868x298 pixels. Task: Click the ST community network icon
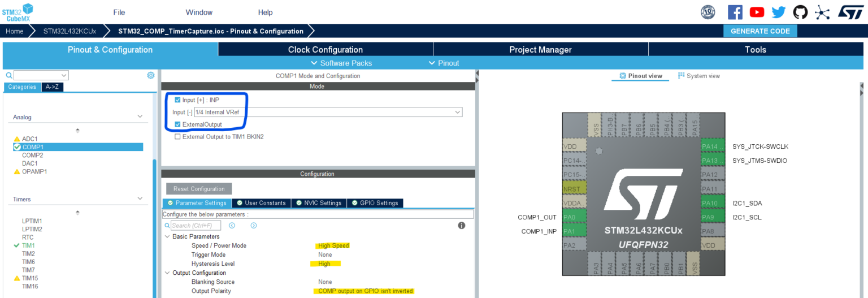pos(822,12)
